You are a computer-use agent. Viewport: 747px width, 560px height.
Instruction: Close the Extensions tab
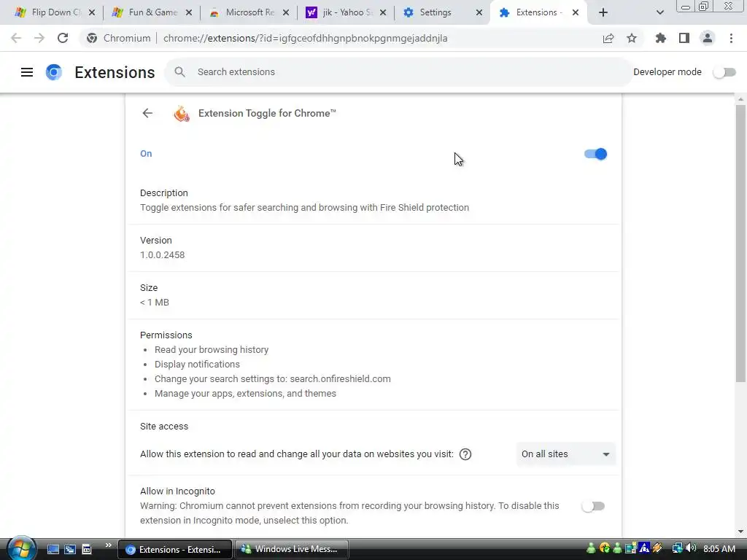point(576,12)
